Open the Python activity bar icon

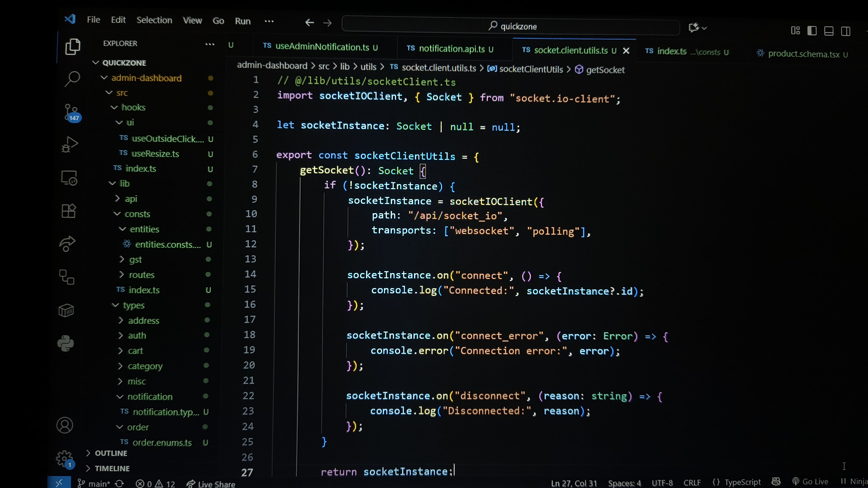66,343
